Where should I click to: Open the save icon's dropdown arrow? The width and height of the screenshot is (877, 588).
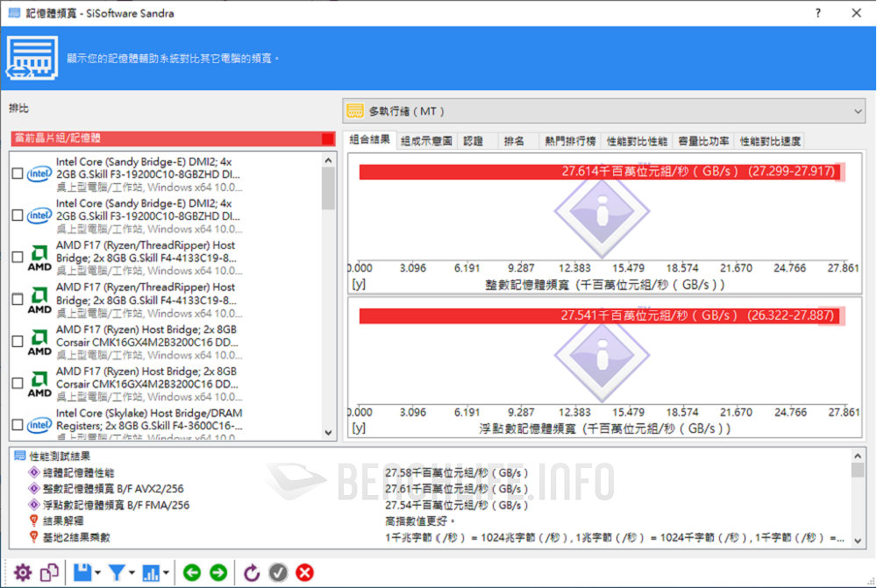96,571
